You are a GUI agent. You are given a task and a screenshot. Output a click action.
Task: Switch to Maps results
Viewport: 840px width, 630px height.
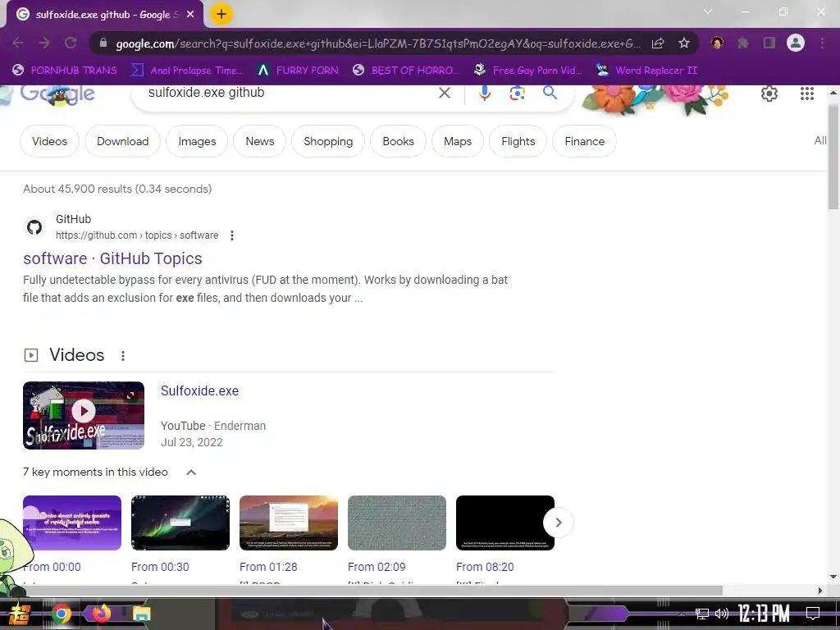coord(458,141)
